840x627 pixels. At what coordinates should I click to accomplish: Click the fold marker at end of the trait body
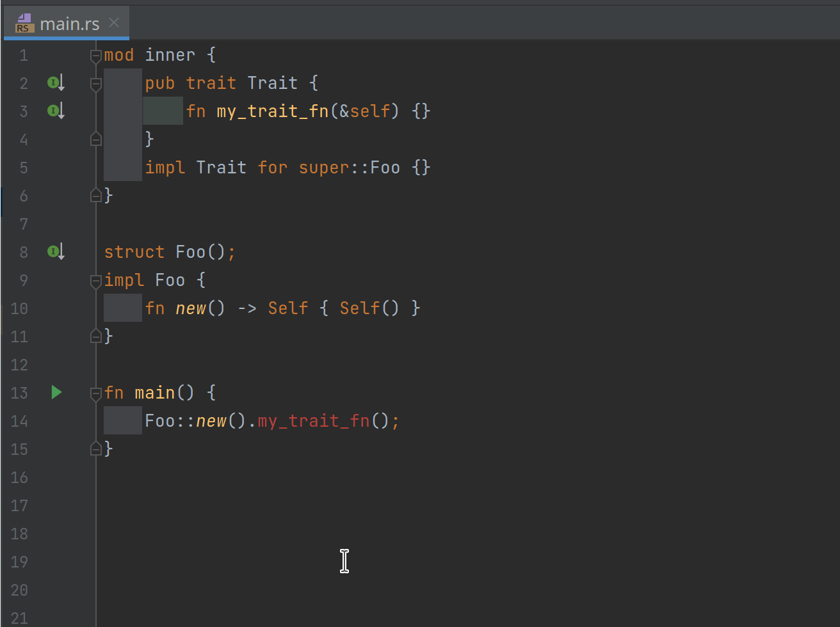pos(95,139)
